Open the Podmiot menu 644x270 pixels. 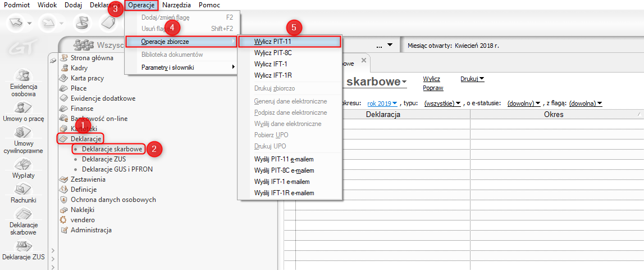pos(16,6)
